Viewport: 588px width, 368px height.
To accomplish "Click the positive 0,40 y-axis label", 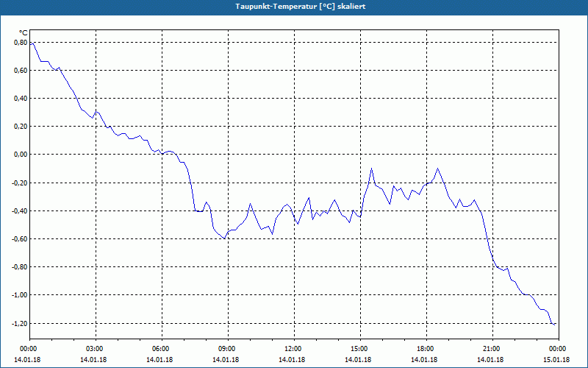I will [21, 99].
